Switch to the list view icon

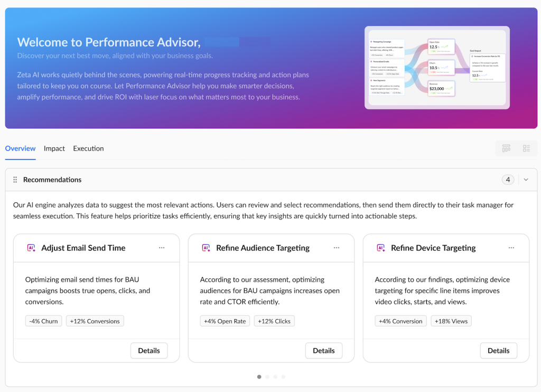click(x=526, y=148)
